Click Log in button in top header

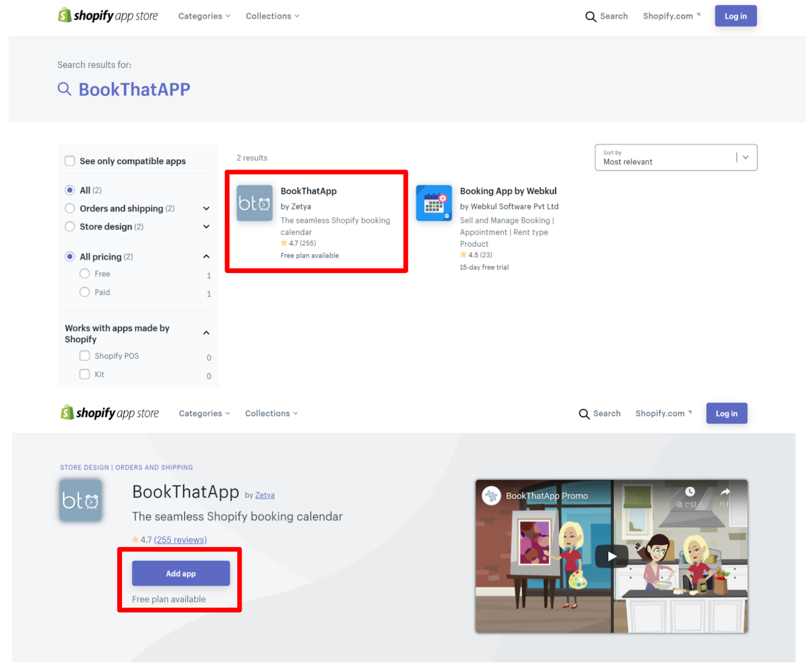(x=735, y=16)
